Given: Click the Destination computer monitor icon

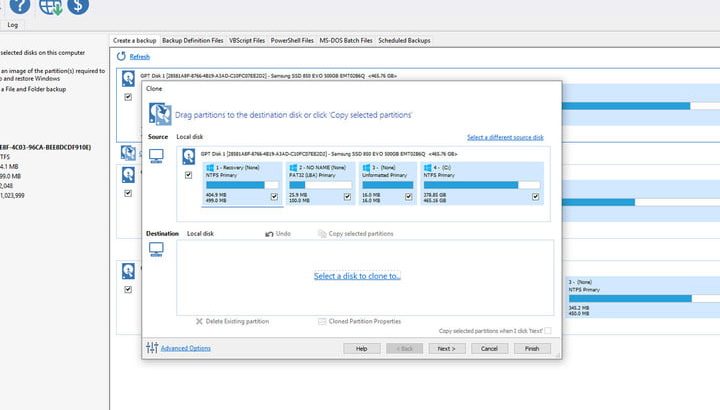Looking at the screenshot, I should pos(156,251).
